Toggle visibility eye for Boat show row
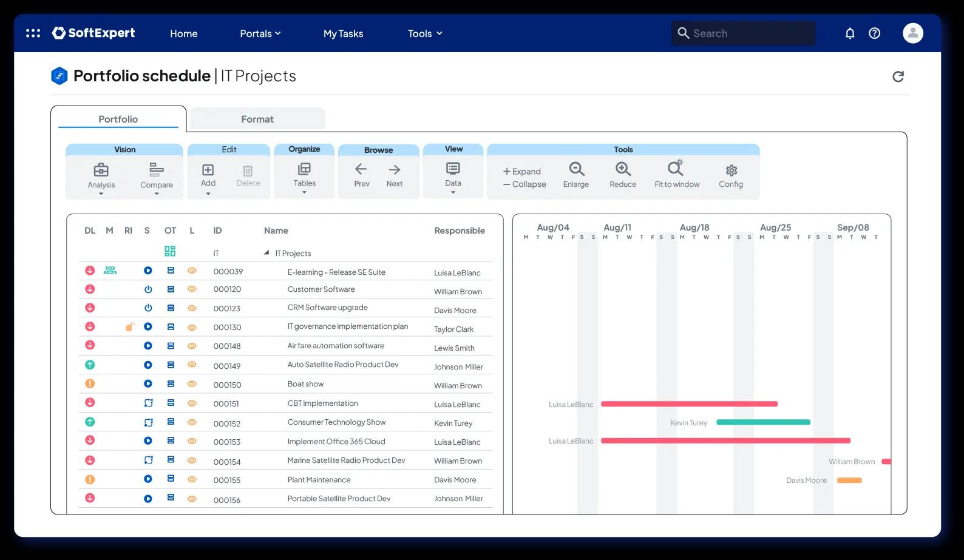 [192, 383]
